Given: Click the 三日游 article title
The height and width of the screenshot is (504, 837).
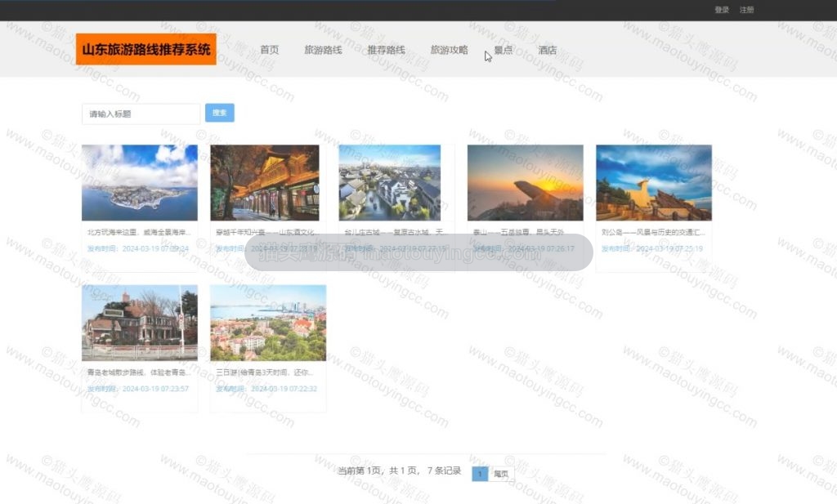Looking at the screenshot, I should [x=264, y=372].
